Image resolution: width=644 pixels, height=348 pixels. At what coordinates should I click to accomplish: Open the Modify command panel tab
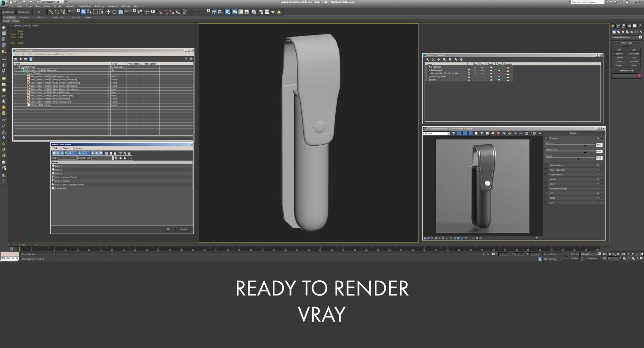pyautogui.click(x=618, y=26)
